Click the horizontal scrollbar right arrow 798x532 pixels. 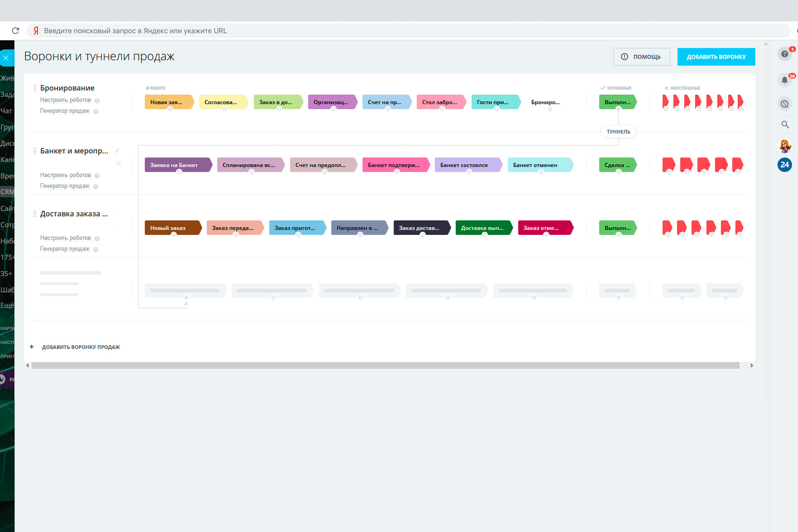click(x=751, y=365)
